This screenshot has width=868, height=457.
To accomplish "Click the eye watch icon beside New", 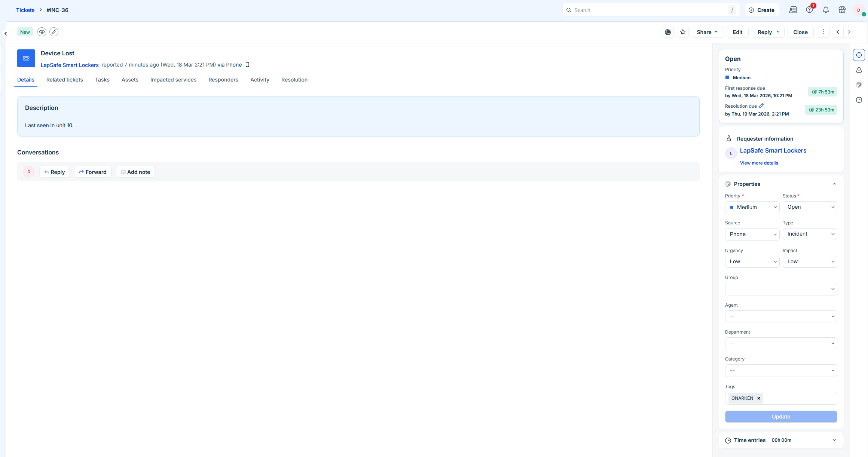I will pyautogui.click(x=42, y=32).
